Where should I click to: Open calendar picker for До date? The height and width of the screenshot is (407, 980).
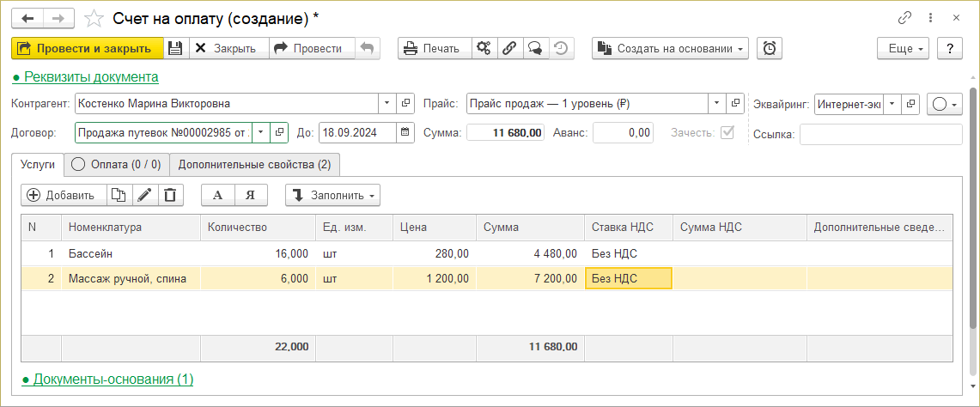click(x=405, y=133)
